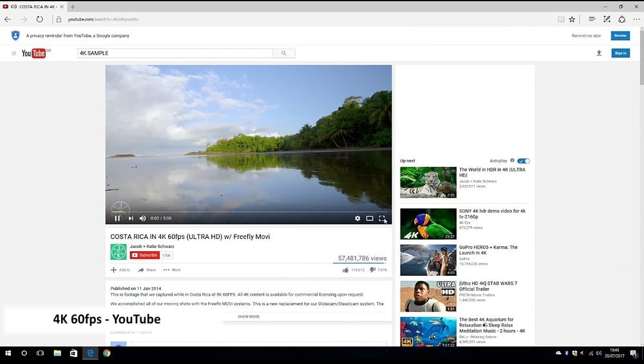Switch to theater mode
This screenshot has height=364, width=644.
[370, 218]
